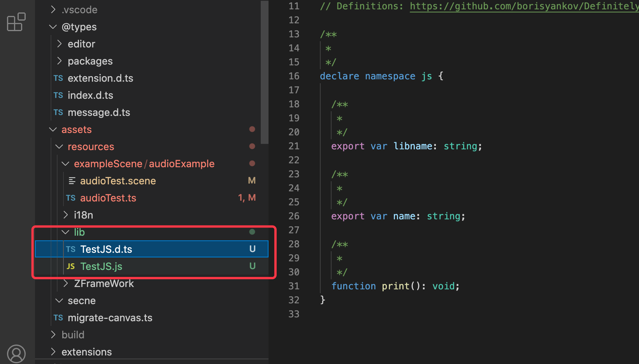Select the ZFrameWork folder label

(x=104, y=283)
